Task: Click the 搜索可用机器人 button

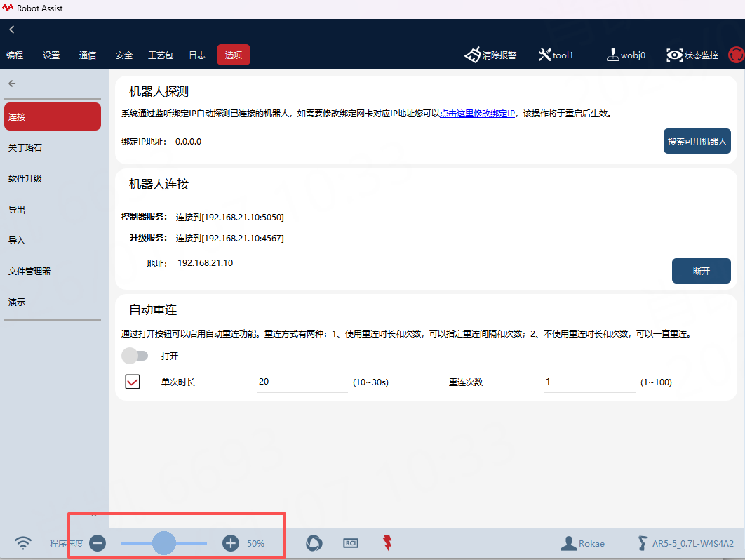Action: coord(697,141)
